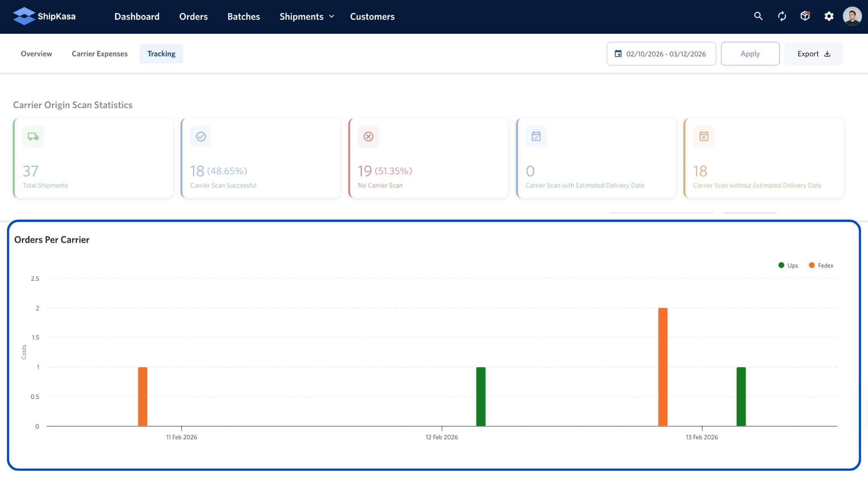Toggle Ups series in chart legend
868x488 pixels.
788,265
